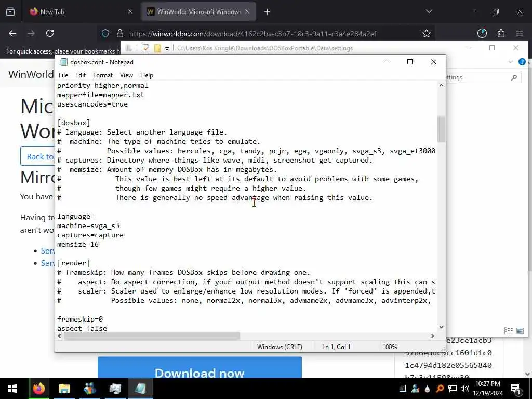Click the Back to button on WinWorld page
The height and width of the screenshot is (399, 532).
38,156
